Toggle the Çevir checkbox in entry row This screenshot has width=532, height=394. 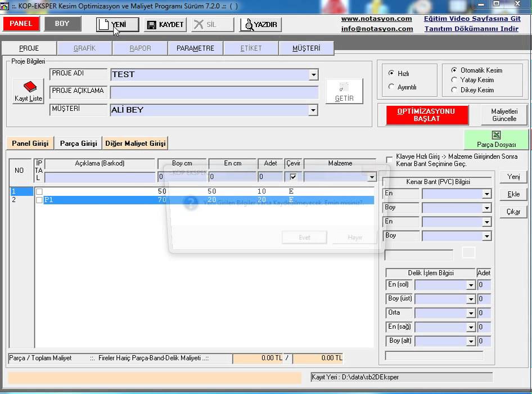[293, 177]
